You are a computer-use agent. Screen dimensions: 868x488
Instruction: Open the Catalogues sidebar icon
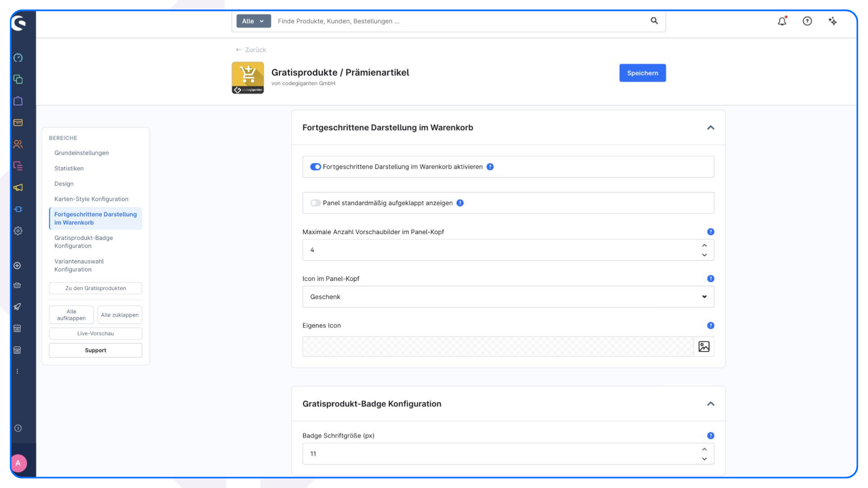click(18, 80)
